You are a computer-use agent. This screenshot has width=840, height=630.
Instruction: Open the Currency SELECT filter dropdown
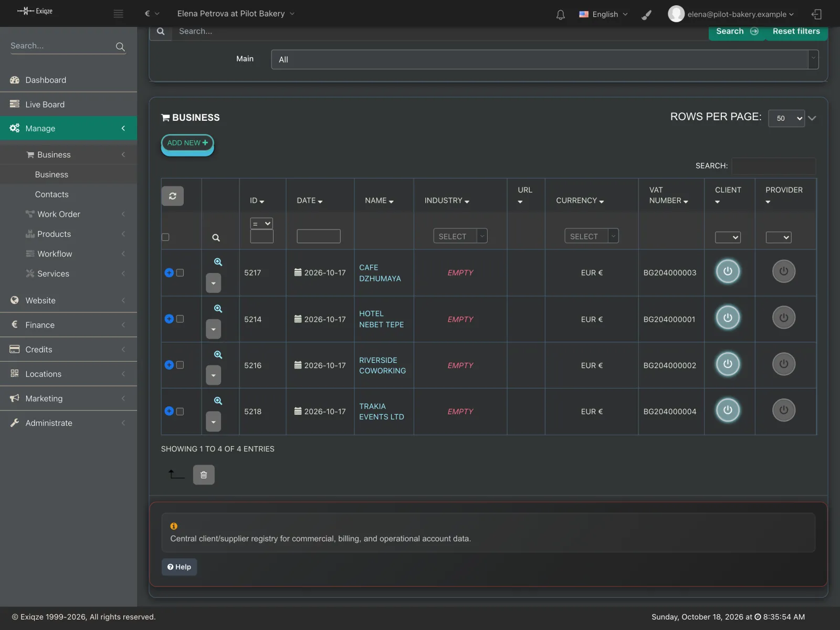click(591, 236)
